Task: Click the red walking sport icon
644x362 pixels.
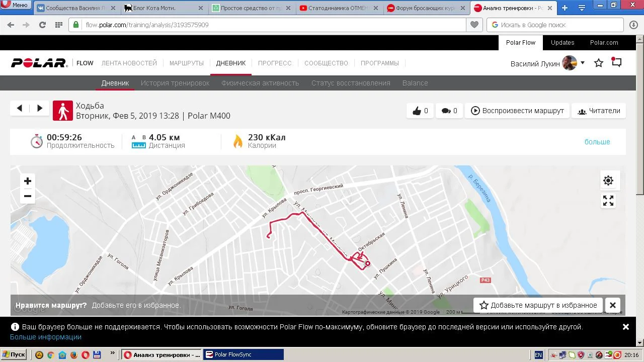Action: click(63, 111)
